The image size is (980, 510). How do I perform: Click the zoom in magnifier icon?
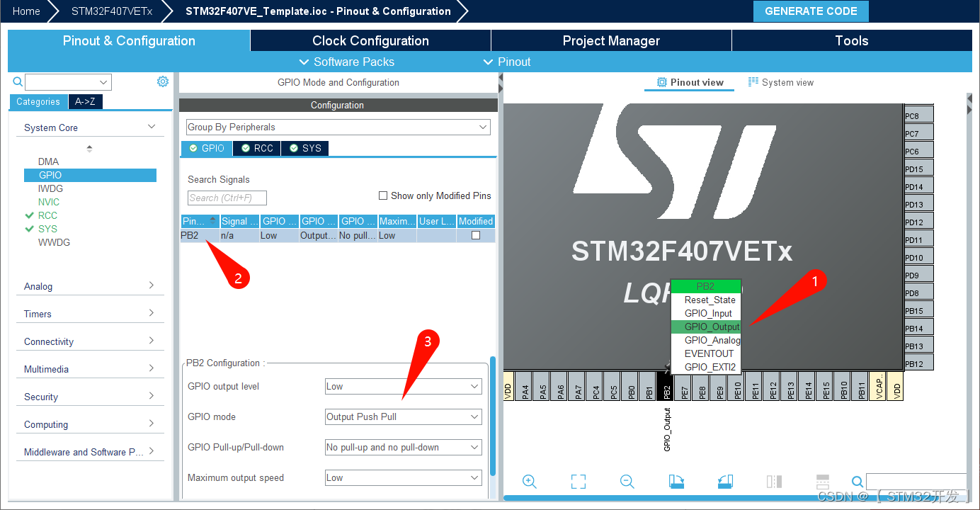click(x=529, y=482)
